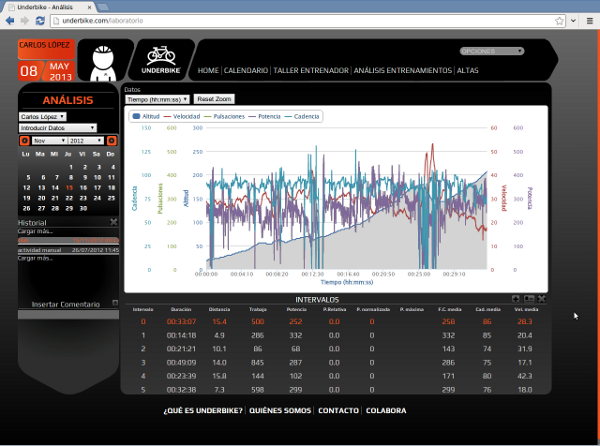
Task: Click the Reset Zoom button
Action: (x=214, y=99)
